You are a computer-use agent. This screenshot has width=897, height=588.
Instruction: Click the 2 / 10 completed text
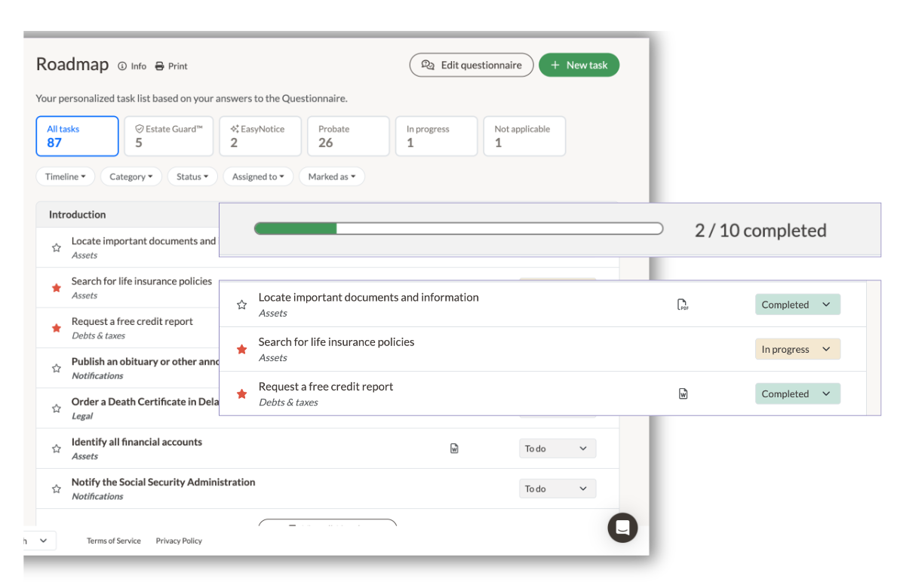pos(760,230)
